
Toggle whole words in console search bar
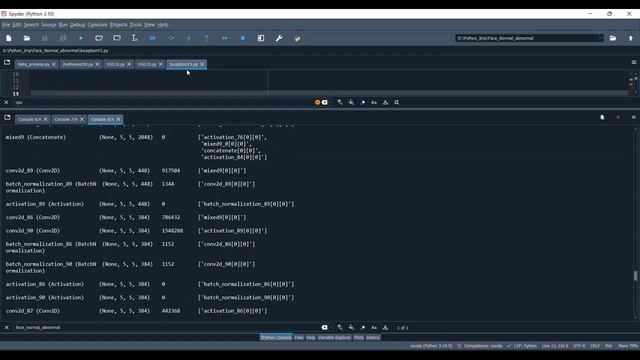(x=385, y=327)
